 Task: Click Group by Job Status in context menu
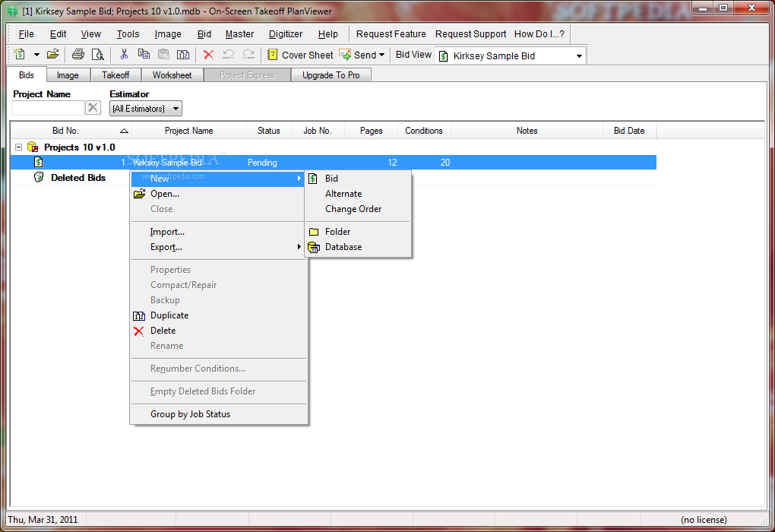(x=219, y=414)
